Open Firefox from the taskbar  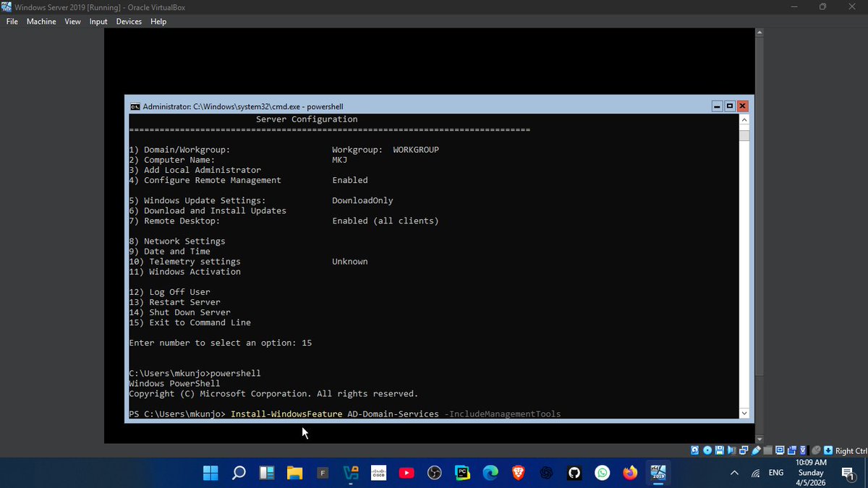click(630, 473)
